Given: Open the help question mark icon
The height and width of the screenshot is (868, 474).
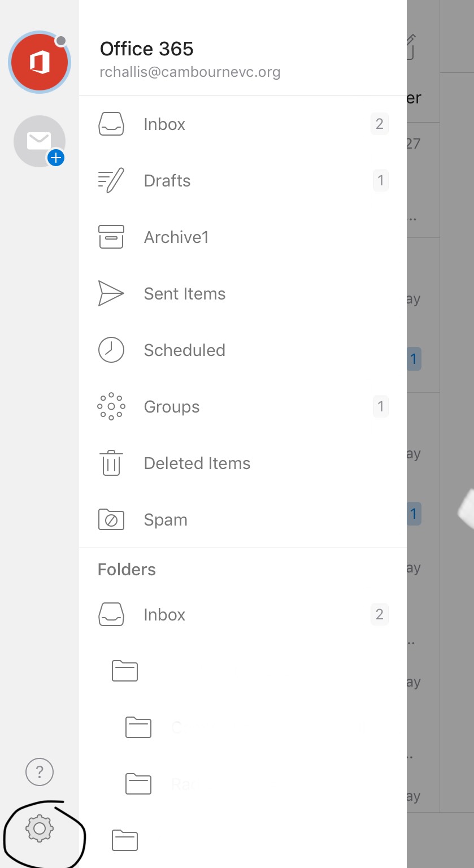Looking at the screenshot, I should (x=40, y=771).
